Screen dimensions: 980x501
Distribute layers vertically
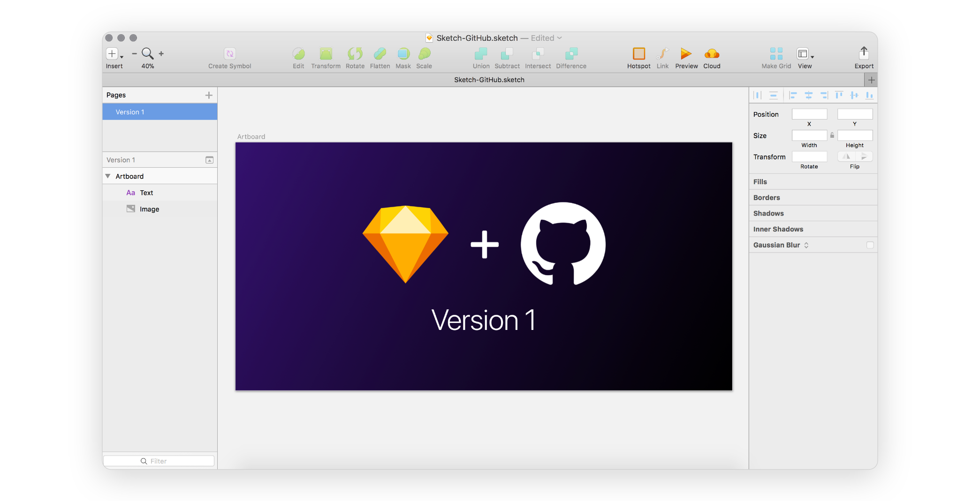pyautogui.click(x=773, y=95)
